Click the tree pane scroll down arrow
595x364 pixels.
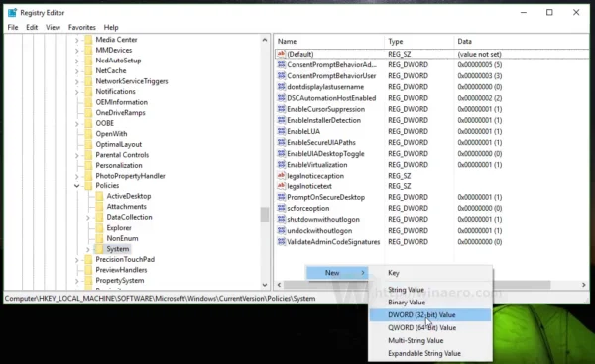tap(265, 285)
